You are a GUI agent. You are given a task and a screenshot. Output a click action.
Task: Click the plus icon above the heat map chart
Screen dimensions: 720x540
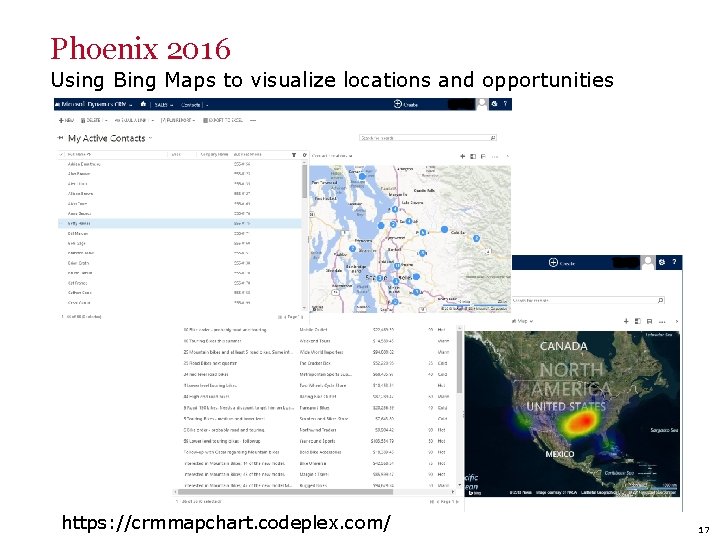[626, 321]
